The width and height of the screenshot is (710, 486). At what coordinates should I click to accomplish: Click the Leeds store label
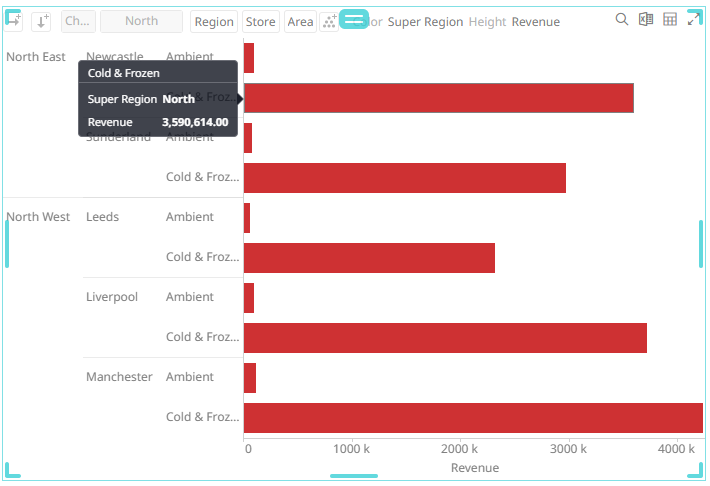point(102,217)
